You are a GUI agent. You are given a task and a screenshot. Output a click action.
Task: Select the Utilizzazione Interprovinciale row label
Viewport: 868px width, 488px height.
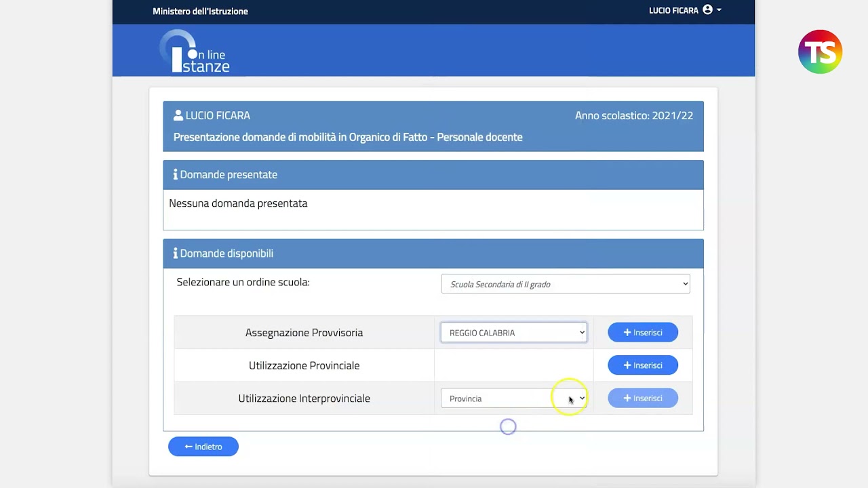coord(304,399)
